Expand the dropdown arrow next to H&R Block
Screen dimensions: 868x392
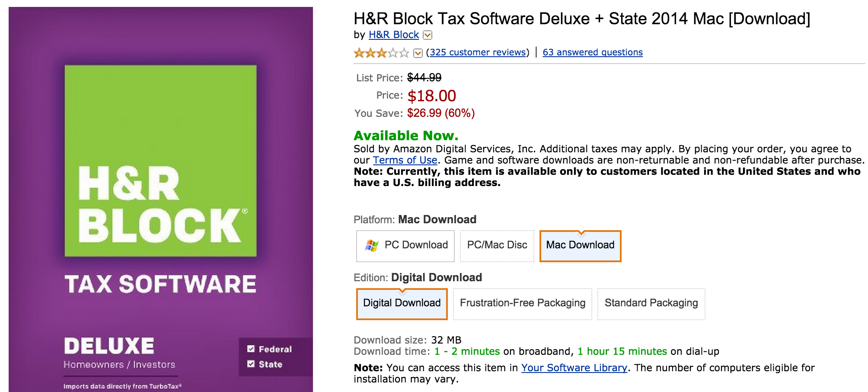point(427,35)
